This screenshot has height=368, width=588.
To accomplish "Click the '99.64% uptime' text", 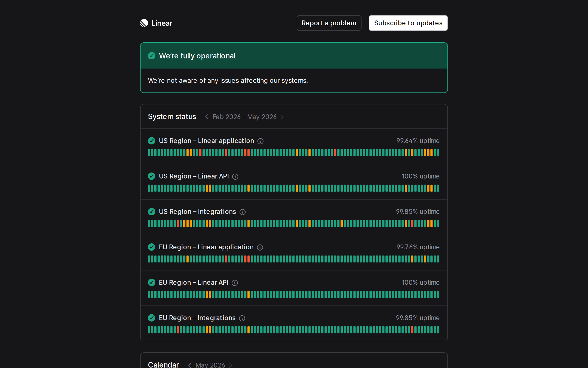I will pos(418,141).
